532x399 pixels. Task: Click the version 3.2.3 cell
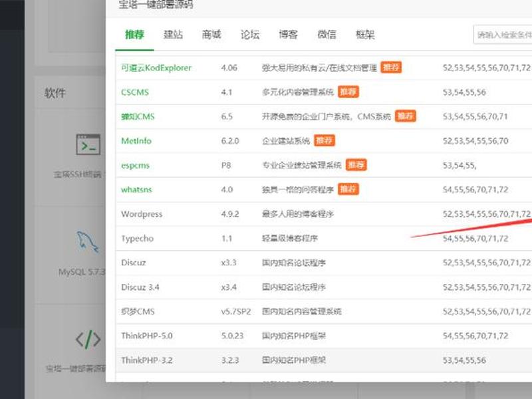[x=230, y=360]
